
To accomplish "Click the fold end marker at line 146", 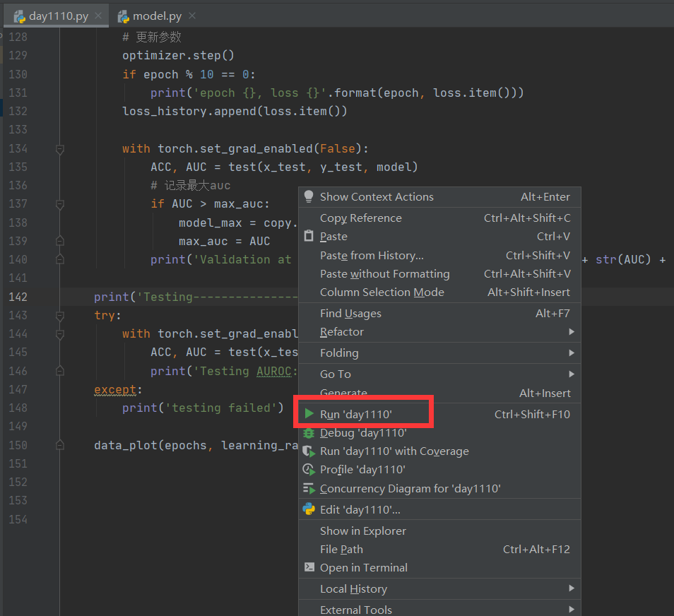I will (60, 371).
